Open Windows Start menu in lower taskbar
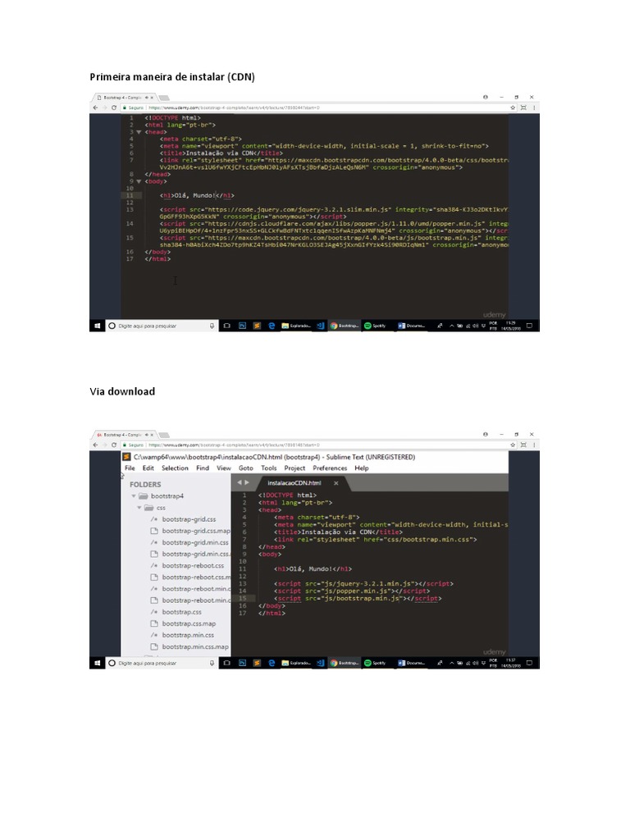 (97, 663)
